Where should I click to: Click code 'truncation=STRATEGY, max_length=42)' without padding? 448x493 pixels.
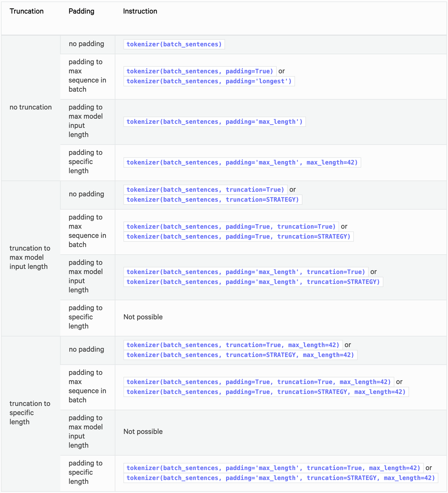pyautogui.click(x=240, y=355)
